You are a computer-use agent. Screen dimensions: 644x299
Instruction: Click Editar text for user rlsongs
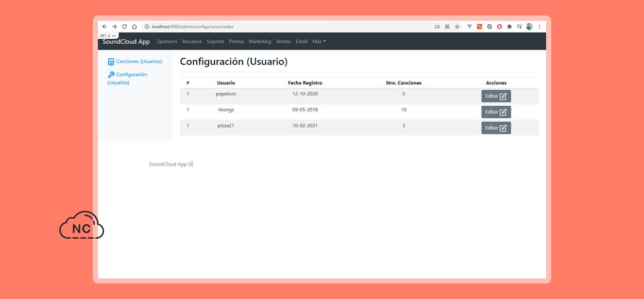coord(492,112)
